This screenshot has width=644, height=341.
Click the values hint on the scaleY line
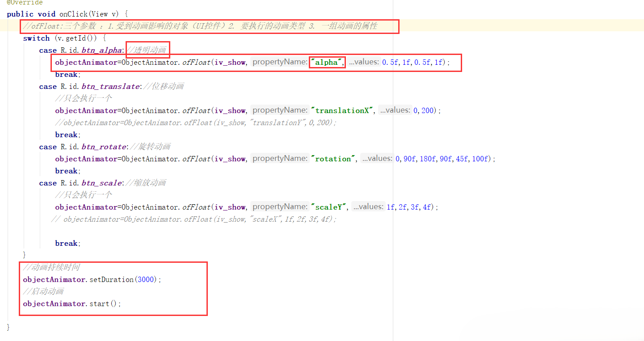[x=368, y=207]
